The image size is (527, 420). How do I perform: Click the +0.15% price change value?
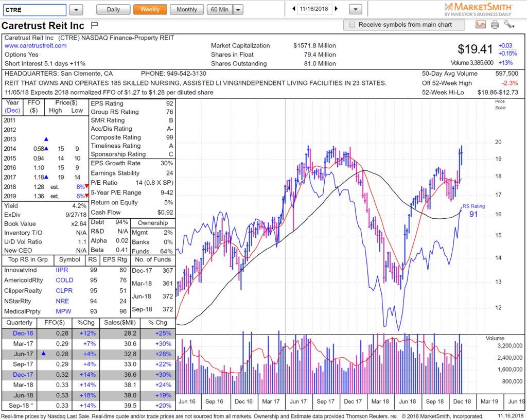507,54
